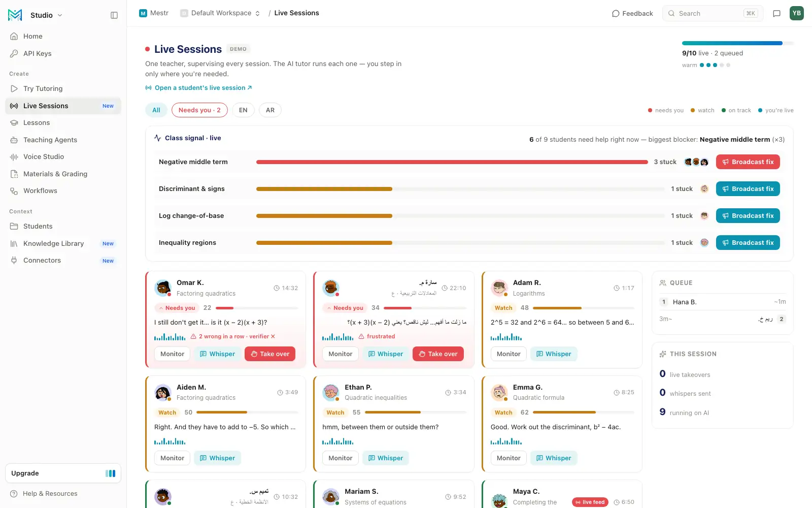Click the 'frustrated' warning label
This screenshot has height=508, width=812.
pos(377,337)
